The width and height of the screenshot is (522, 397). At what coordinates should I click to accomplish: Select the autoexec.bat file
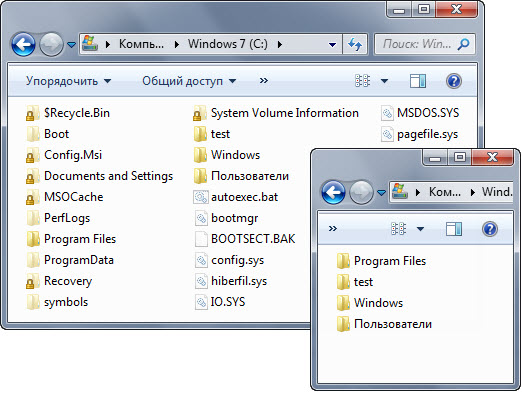pyautogui.click(x=236, y=197)
